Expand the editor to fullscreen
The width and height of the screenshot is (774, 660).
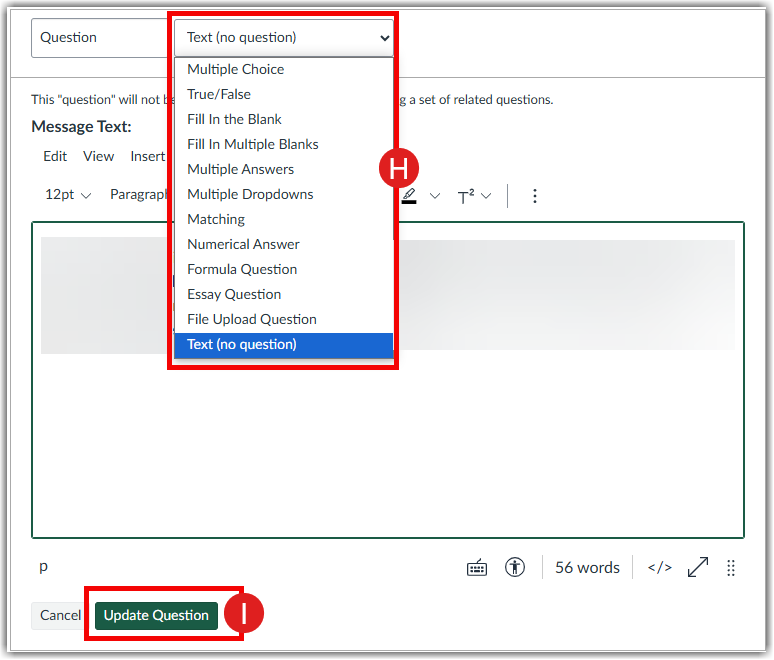(698, 568)
